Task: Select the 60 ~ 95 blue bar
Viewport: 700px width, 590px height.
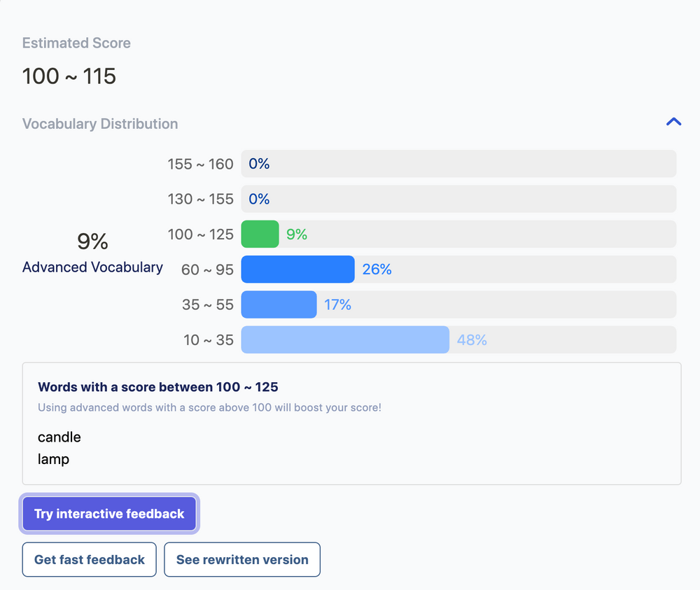Action: tap(297, 269)
